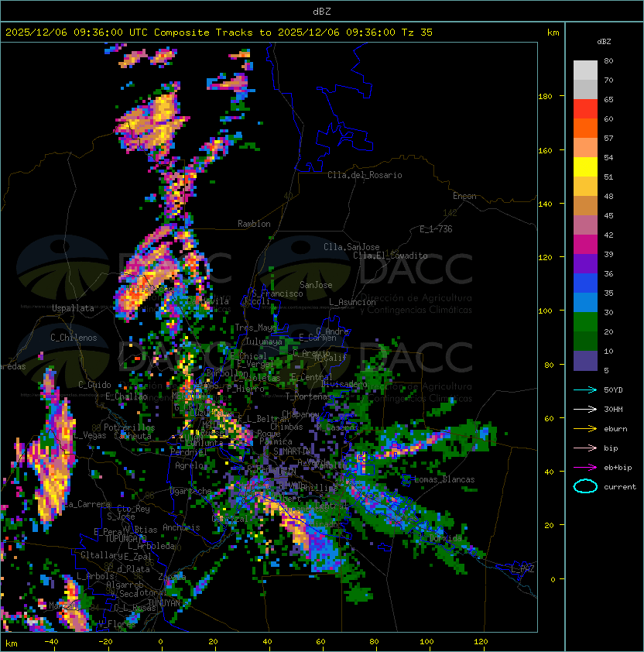Click the 'C_Chilenos' place label
The image size is (644, 652).
pyautogui.click(x=74, y=338)
